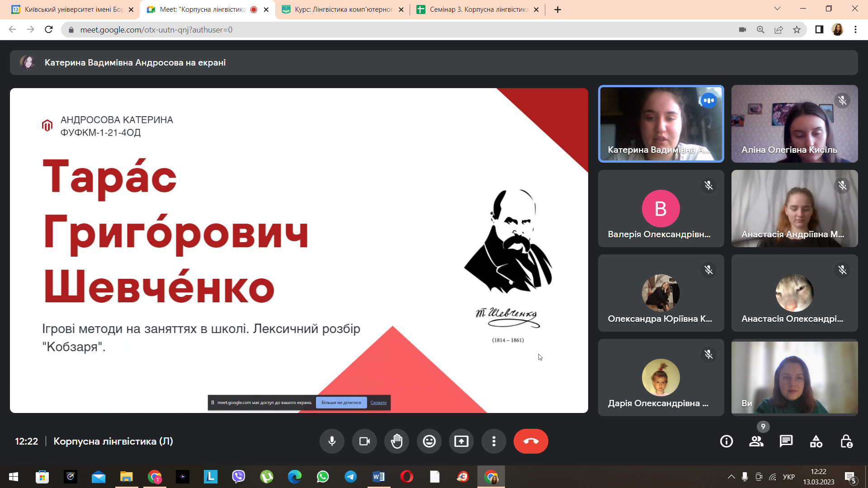Open host controls lock icon
The width and height of the screenshot is (868, 488).
click(846, 441)
